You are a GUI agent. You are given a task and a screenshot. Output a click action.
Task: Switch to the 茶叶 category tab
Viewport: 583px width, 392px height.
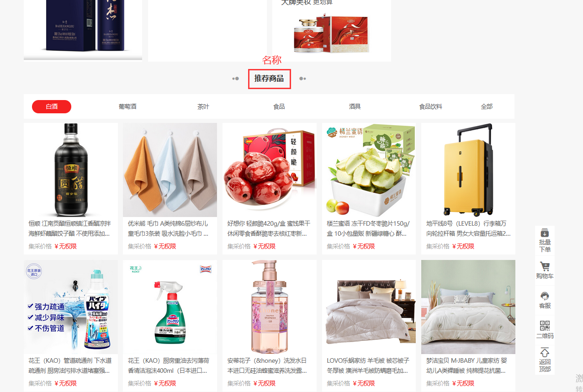point(203,106)
